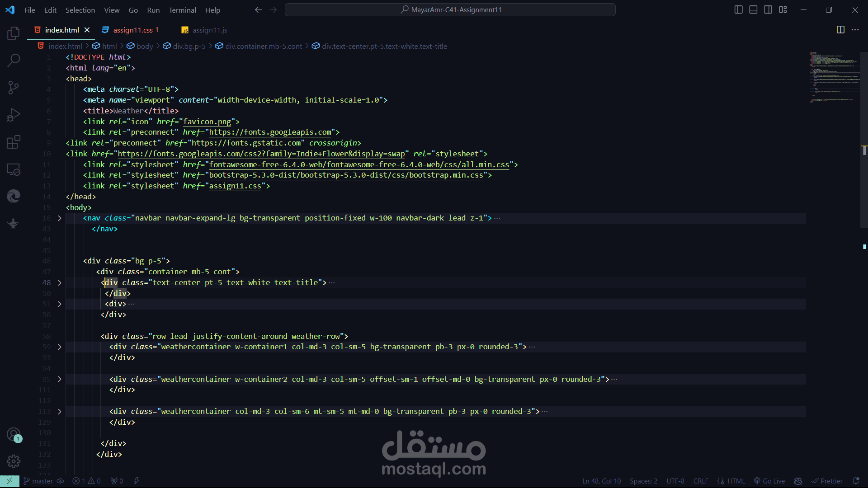Click the Accounts icon with badge
The image size is (868, 488).
point(14,435)
